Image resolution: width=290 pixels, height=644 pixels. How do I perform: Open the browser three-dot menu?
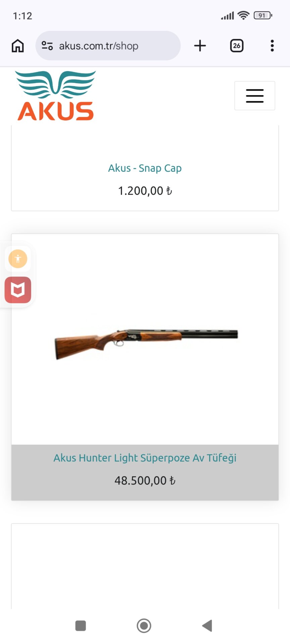pyautogui.click(x=272, y=46)
